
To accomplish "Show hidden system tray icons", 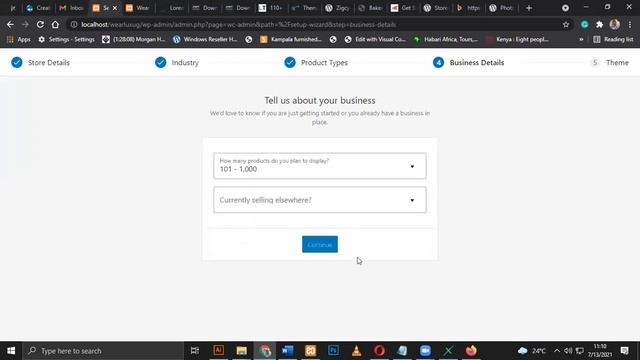I will pos(557,351).
